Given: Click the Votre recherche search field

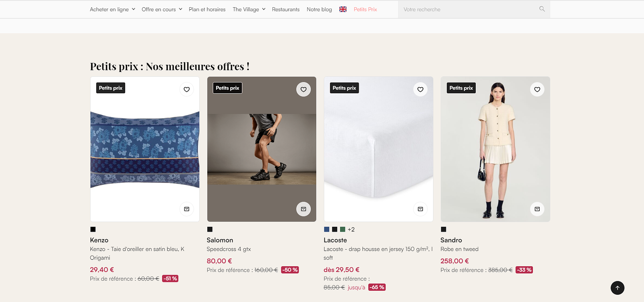Looking at the screenshot, I should (469, 9).
